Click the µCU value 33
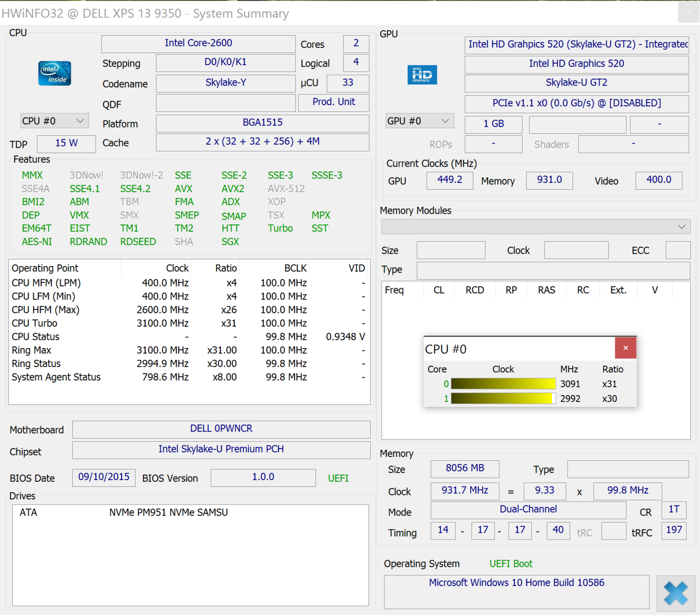The width and height of the screenshot is (700, 615). coord(348,83)
